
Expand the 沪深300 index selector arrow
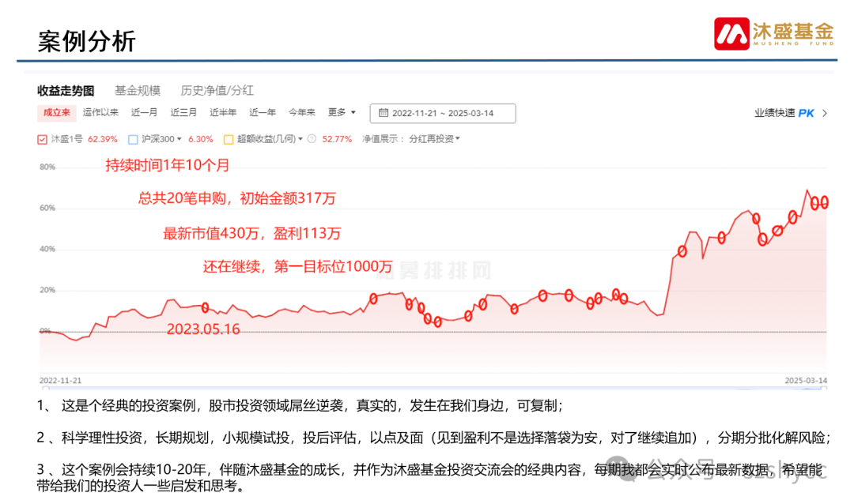coord(179,138)
